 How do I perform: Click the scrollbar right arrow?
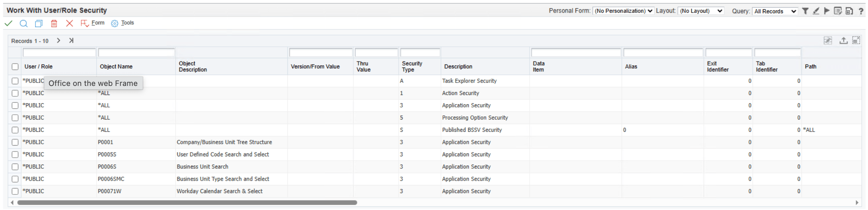coord(857,203)
